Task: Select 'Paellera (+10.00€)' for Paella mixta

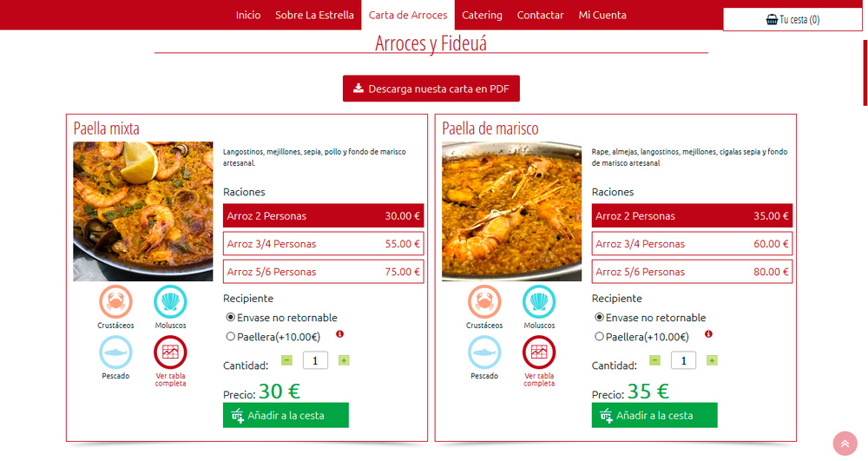Action: pyautogui.click(x=231, y=337)
